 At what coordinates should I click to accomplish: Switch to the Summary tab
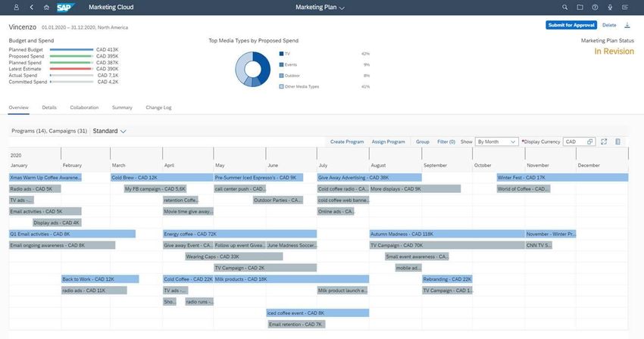pos(122,107)
